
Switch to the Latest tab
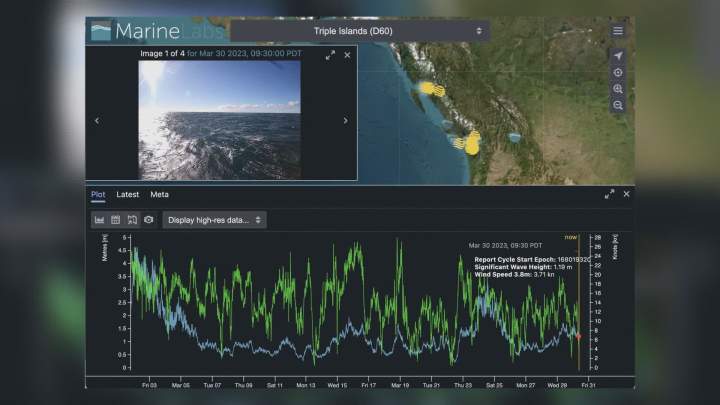(127, 194)
